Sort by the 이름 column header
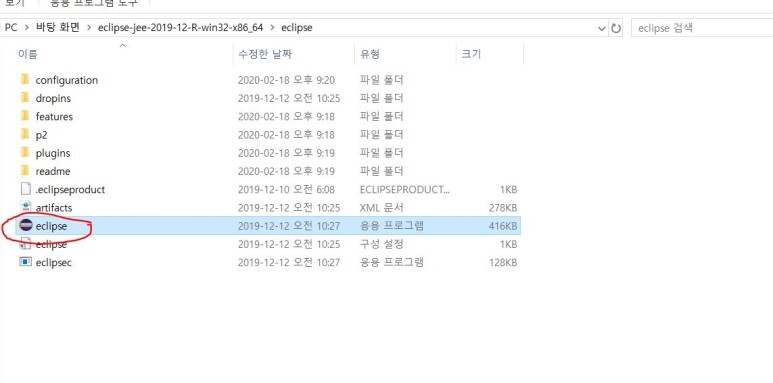Screen dimensions: 773x383 28,54
